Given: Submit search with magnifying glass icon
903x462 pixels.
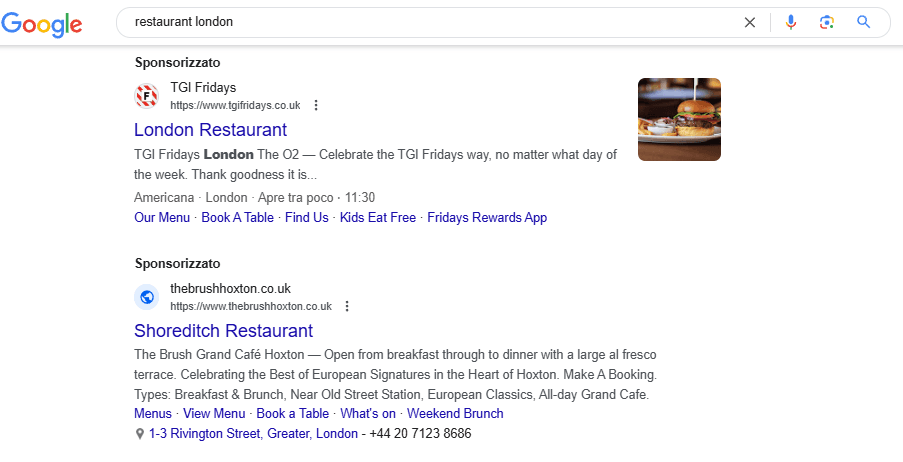Looking at the screenshot, I should click(x=863, y=22).
